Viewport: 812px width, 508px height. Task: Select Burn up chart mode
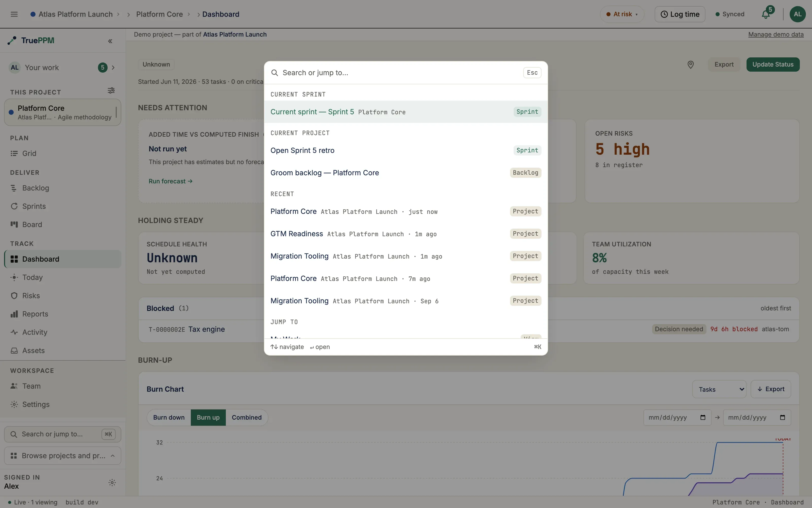pyautogui.click(x=208, y=418)
